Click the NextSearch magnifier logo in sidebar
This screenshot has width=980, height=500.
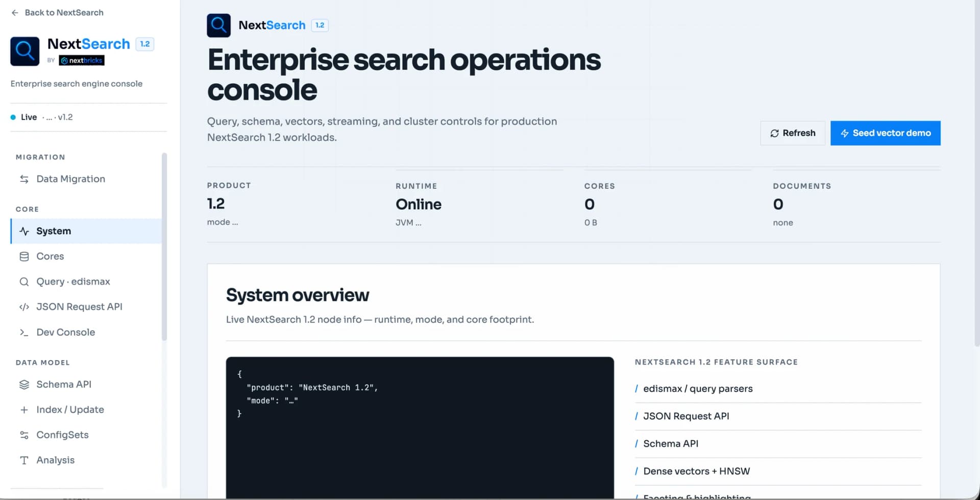point(25,51)
